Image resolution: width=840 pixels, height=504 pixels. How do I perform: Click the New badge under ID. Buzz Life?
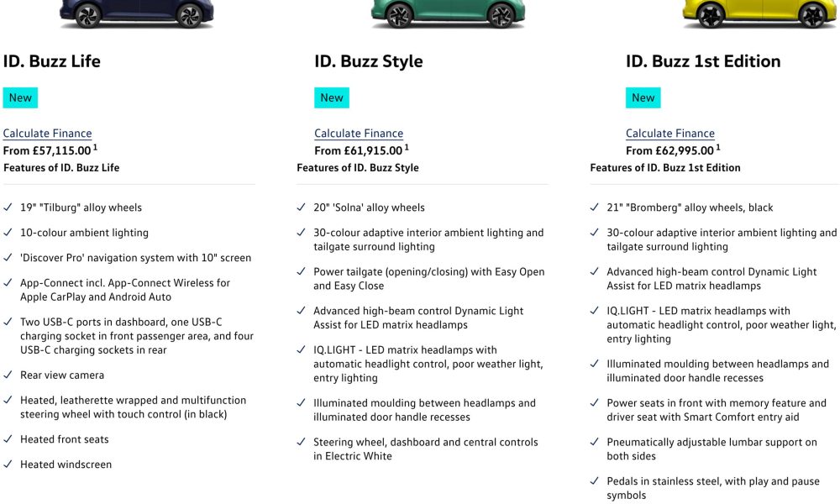coord(20,98)
